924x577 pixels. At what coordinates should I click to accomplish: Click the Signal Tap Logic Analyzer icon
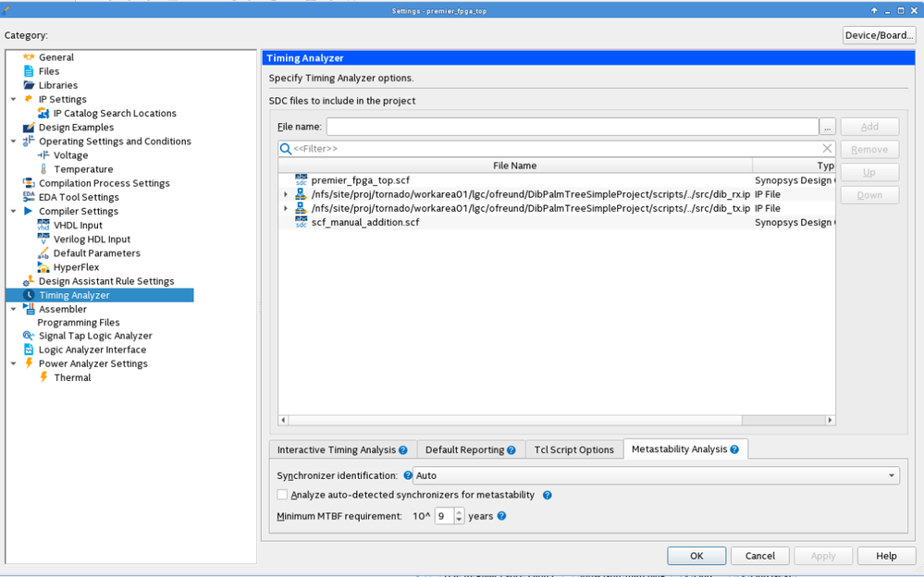29,336
